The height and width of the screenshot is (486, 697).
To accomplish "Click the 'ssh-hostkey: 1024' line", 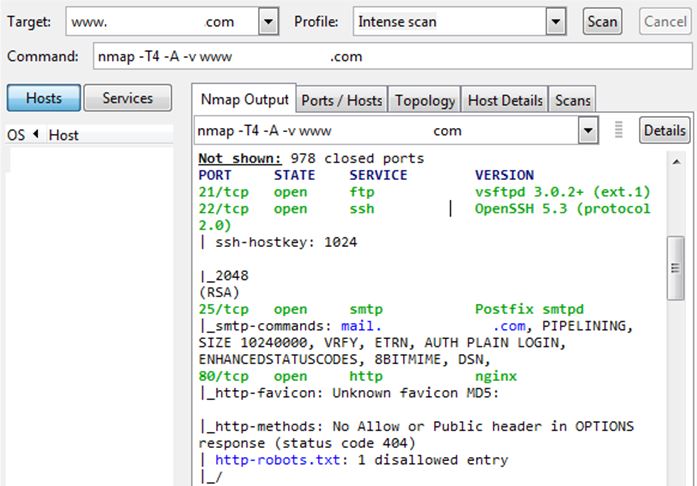I will click(278, 242).
